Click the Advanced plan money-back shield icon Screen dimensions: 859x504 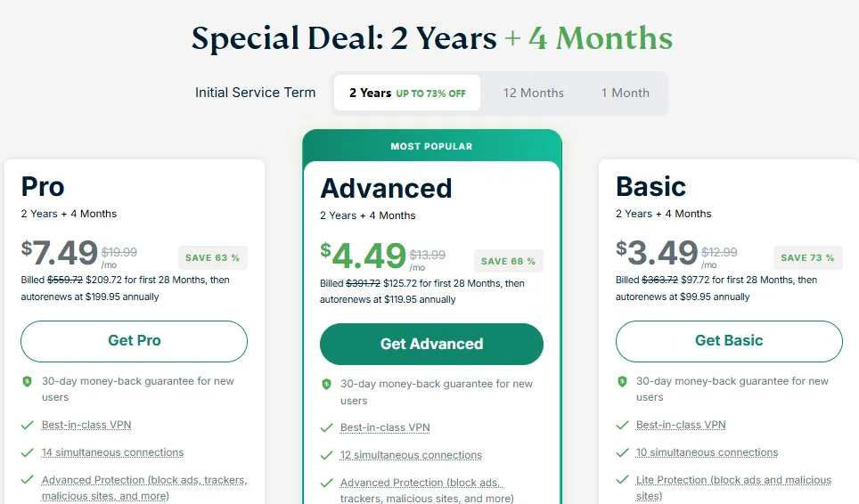click(x=326, y=385)
